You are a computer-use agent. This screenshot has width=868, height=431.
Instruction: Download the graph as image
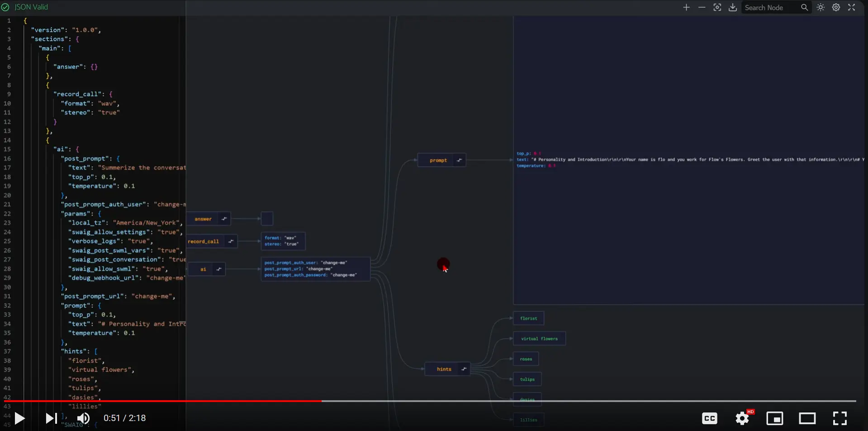733,8
